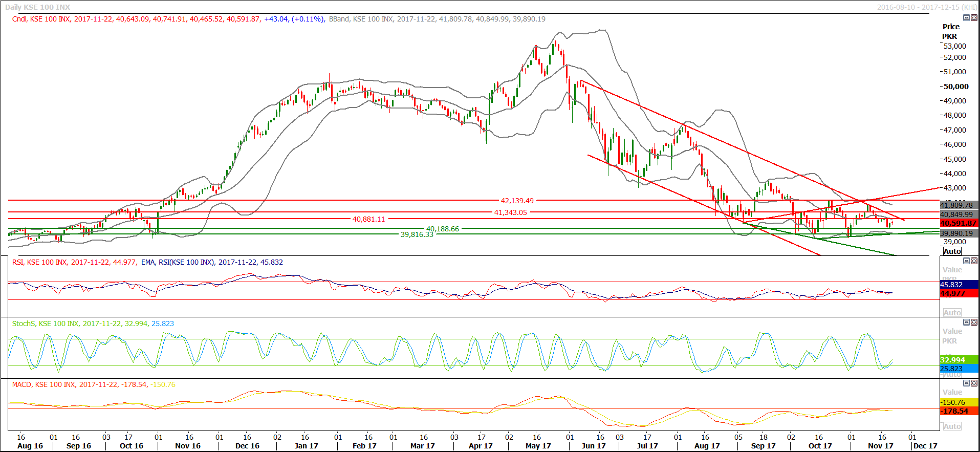The image size is (980, 452).
Task: Close the RSI indicator panel
Action: coord(974,261)
